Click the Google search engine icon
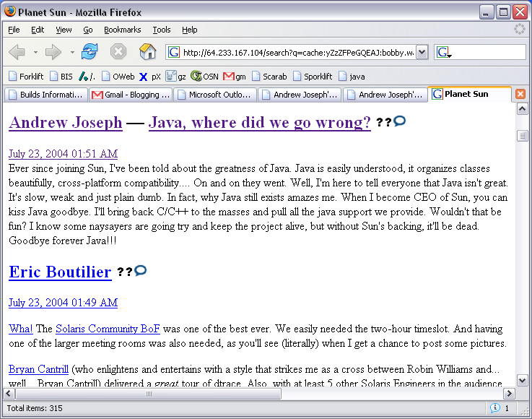This screenshot has height=419, width=532. [444, 52]
